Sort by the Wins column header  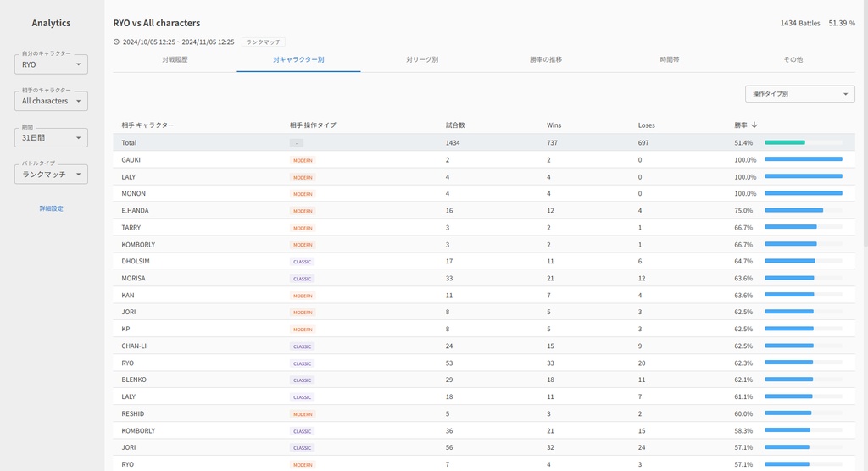[x=554, y=125]
